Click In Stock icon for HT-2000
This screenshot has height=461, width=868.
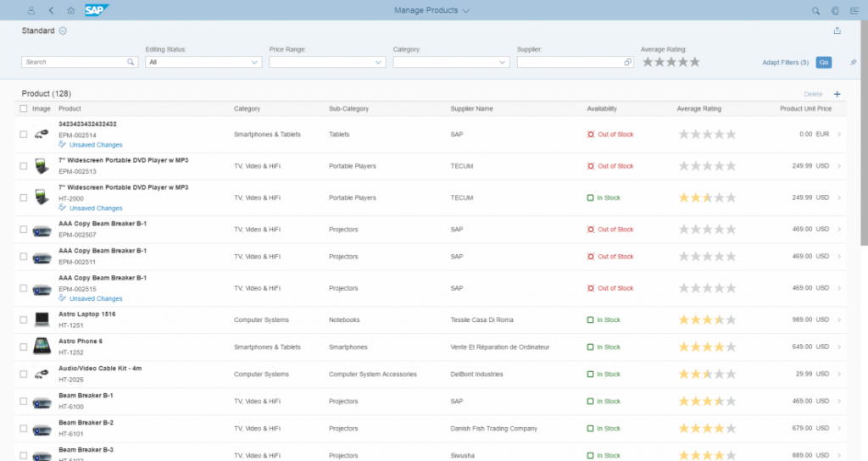point(590,197)
